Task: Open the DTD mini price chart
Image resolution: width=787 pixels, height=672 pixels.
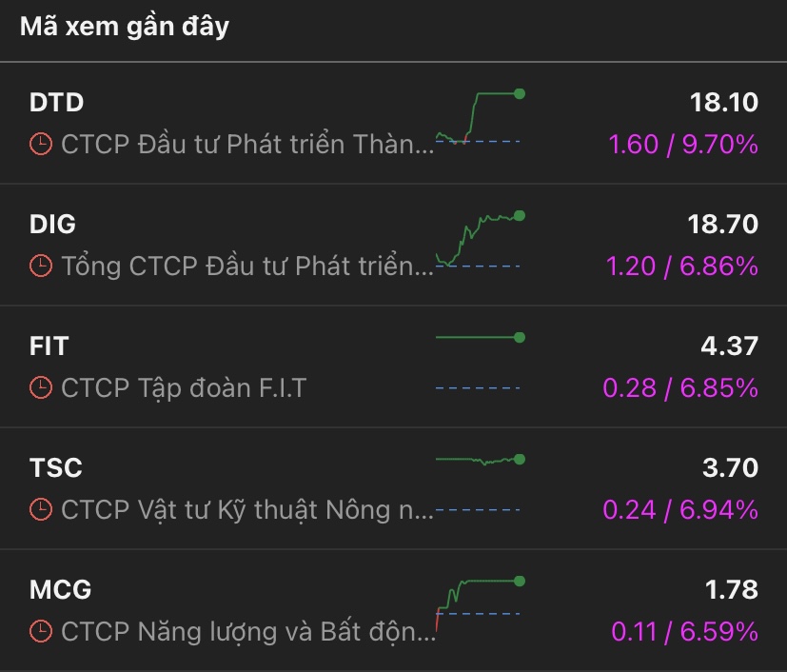Action: coord(479,118)
